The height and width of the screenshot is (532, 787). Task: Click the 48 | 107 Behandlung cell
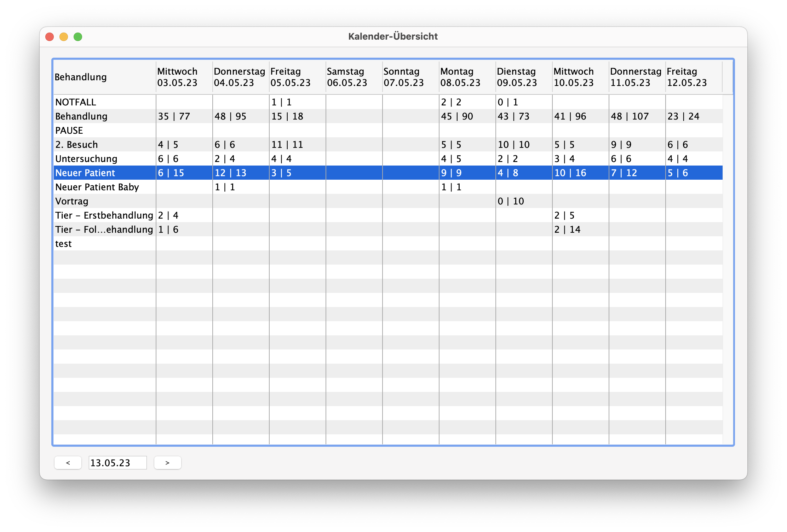click(630, 116)
